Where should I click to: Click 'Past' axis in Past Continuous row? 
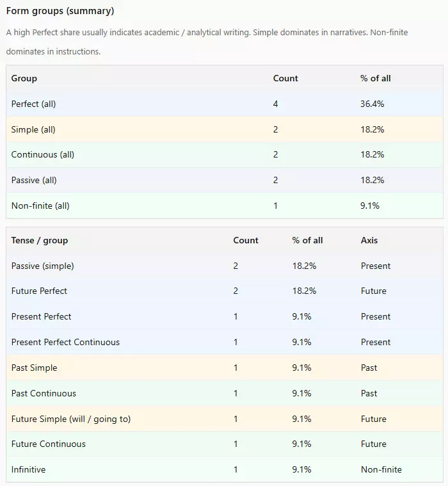[x=369, y=393]
